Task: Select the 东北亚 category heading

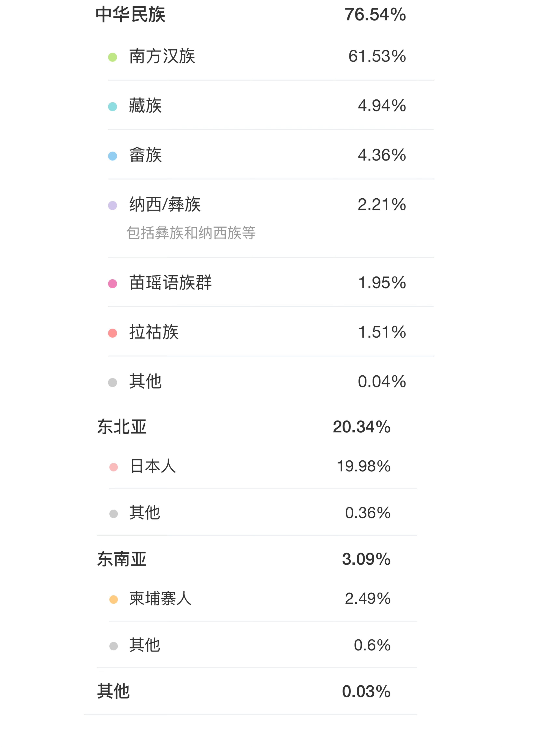Action: pyautogui.click(x=122, y=427)
